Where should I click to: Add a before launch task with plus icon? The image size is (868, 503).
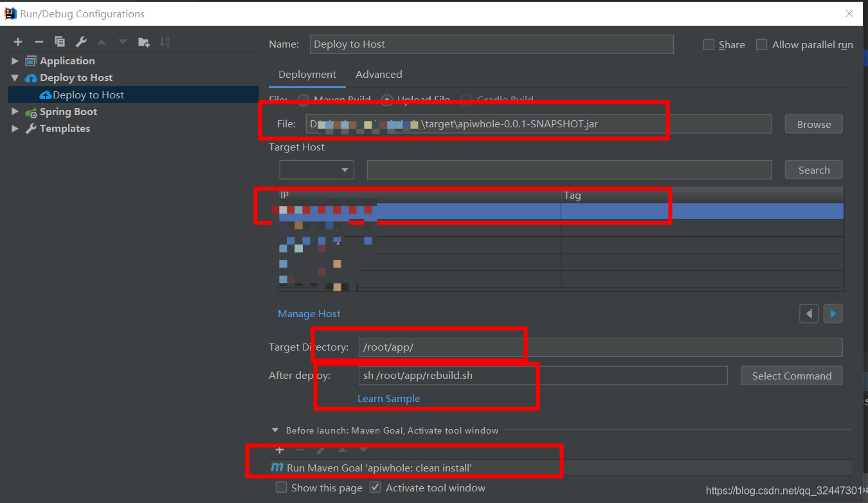pyautogui.click(x=280, y=450)
